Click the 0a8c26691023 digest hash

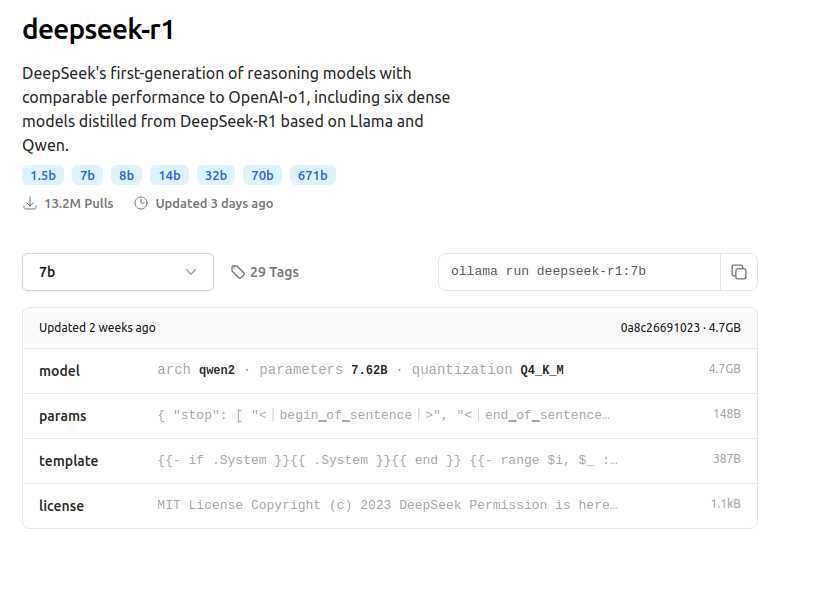(x=660, y=328)
